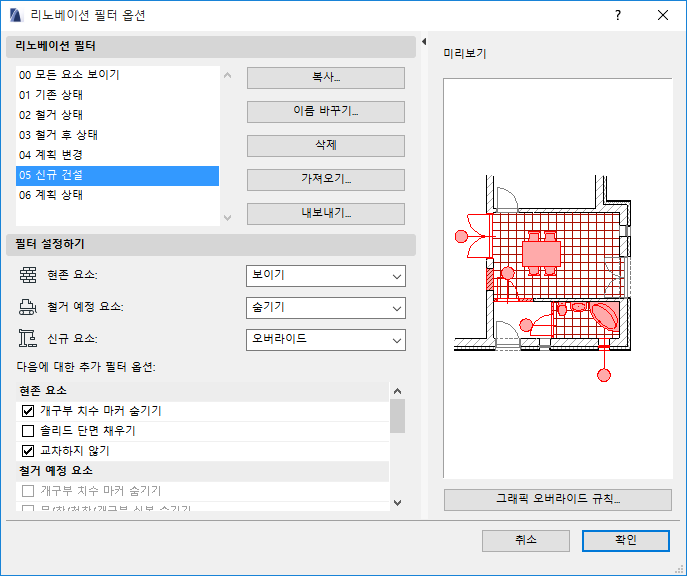The width and height of the screenshot is (687, 576).
Task: Click the 가져오기... import button
Action: 326,180
